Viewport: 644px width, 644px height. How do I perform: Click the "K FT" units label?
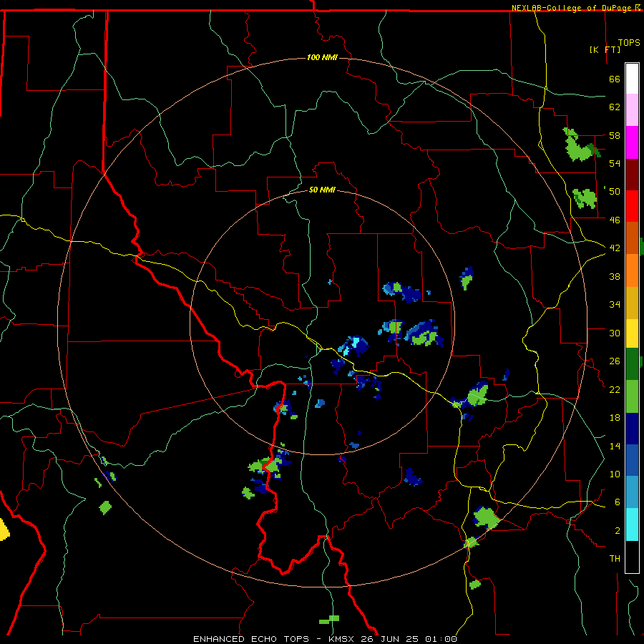[605, 49]
